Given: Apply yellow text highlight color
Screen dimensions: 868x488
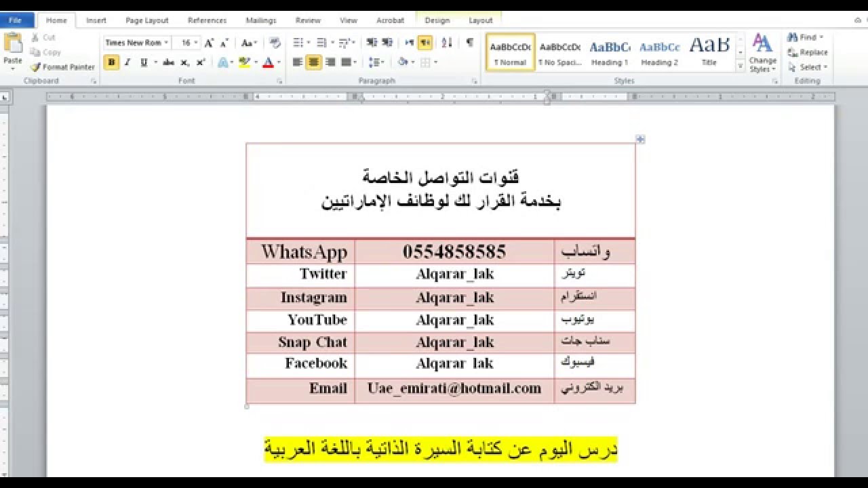Looking at the screenshot, I should click(x=245, y=62).
